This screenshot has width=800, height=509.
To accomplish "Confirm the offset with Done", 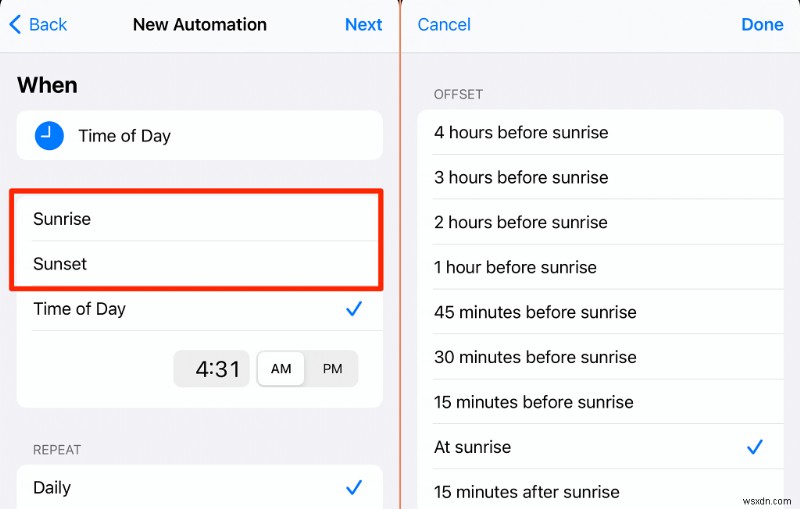I will 762,25.
